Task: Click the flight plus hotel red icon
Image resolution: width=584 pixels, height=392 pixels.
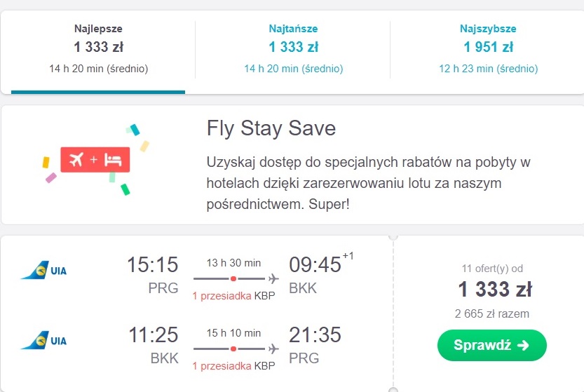Action: pos(95,159)
